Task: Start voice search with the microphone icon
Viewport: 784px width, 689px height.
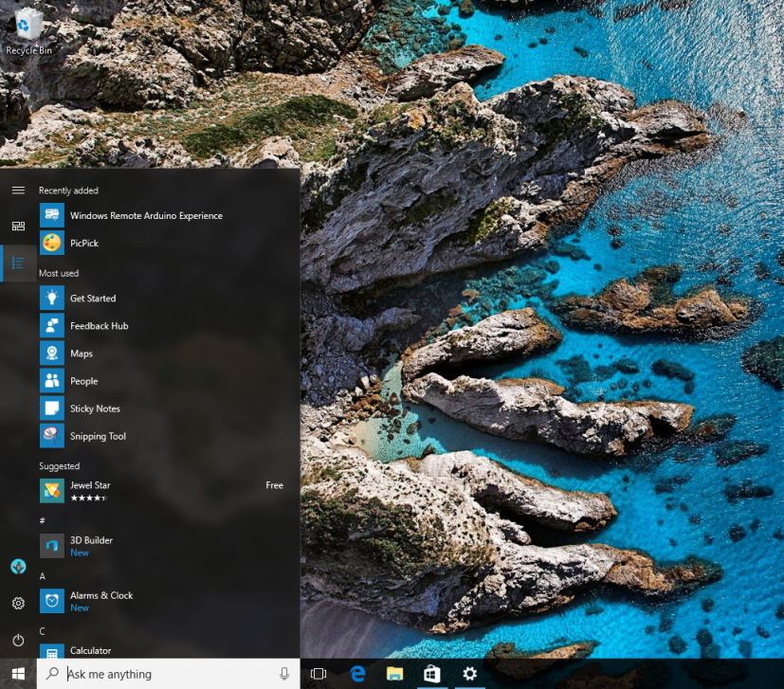Action: tap(285, 673)
